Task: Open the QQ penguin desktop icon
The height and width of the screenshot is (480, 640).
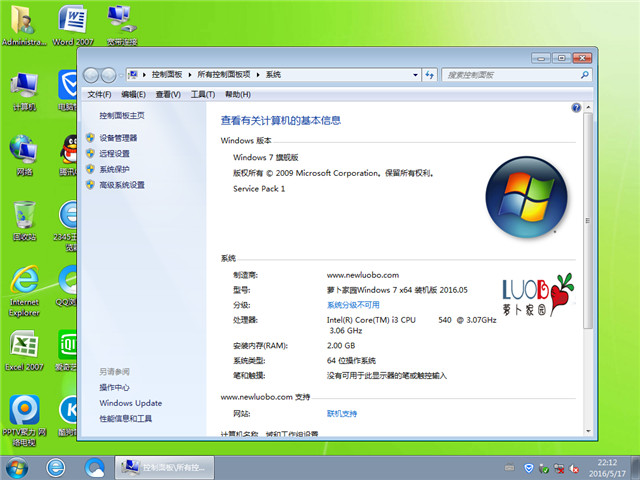Action: (x=69, y=155)
